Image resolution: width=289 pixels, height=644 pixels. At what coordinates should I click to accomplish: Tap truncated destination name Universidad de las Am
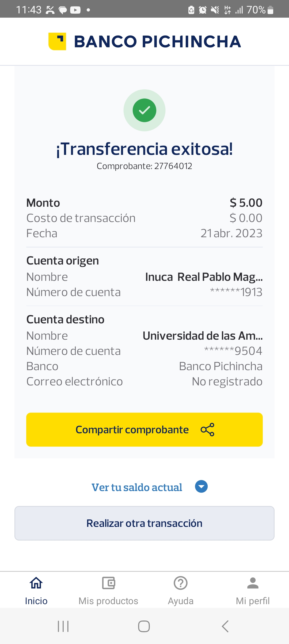click(203, 336)
